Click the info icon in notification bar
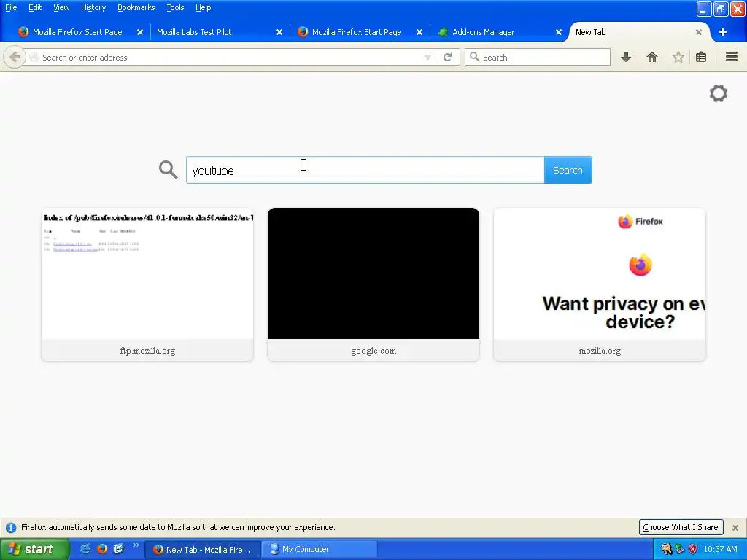 [x=10, y=528]
